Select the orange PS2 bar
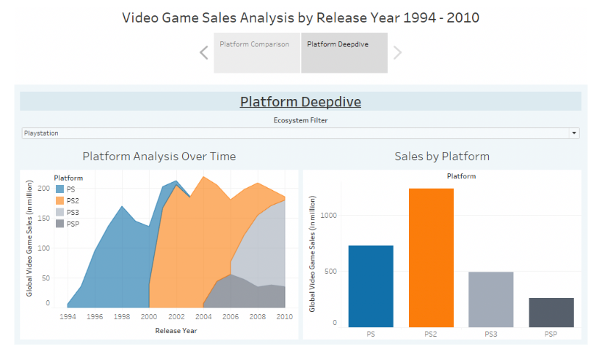602x364 pixels. (431, 258)
